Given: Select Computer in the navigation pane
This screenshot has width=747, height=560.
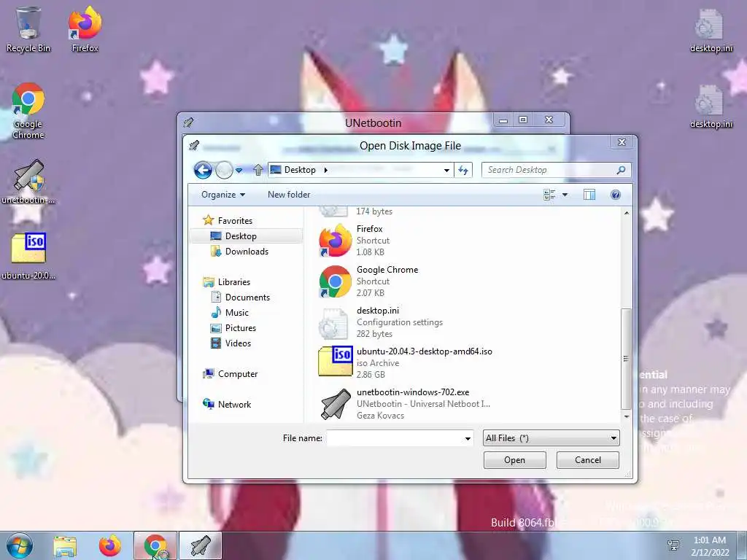Looking at the screenshot, I should pos(237,374).
